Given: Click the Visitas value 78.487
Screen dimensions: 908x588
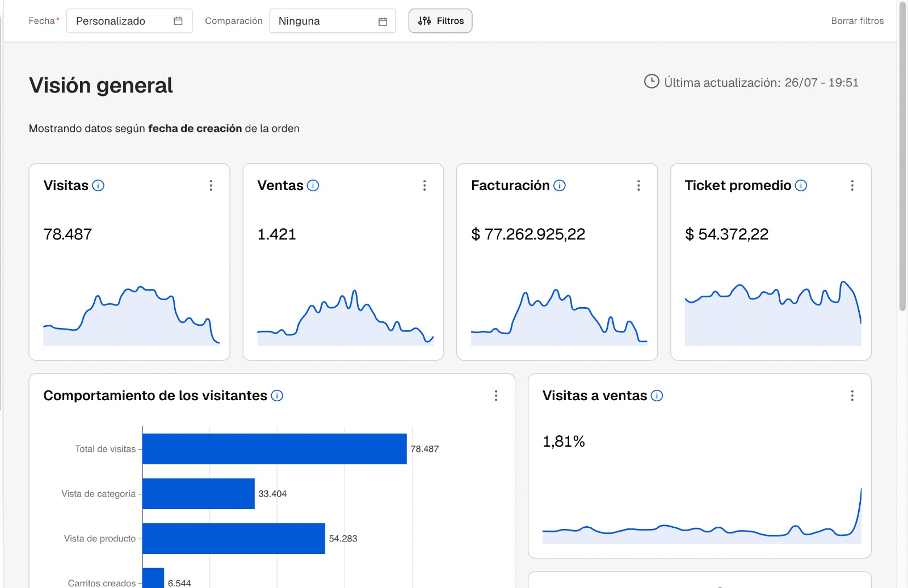Looking at the screenshot, I should tap(68, 234).
